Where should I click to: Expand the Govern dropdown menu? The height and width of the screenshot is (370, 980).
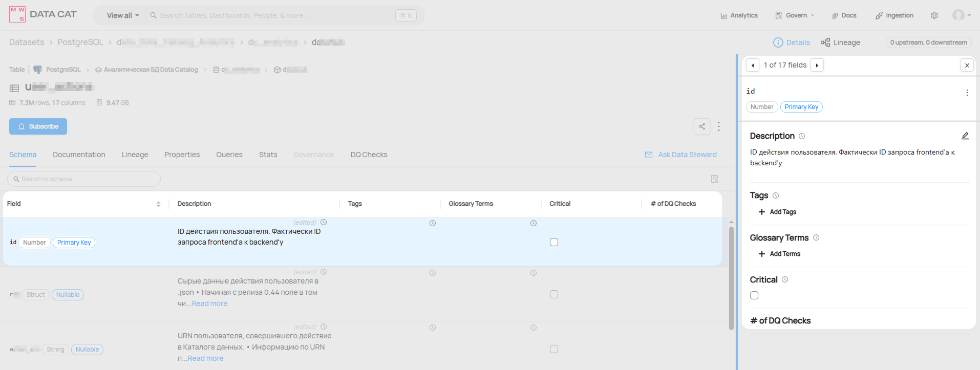click(795, 15)
